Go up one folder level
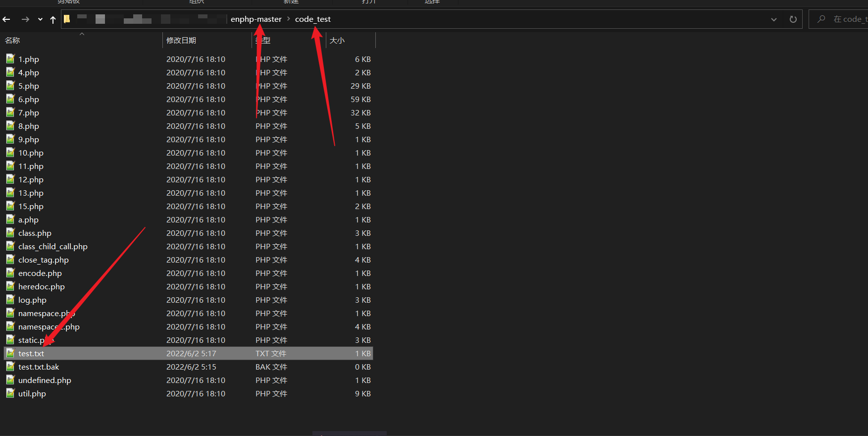Viewport: 868px width, 436px height. click(x=53, y=19)
